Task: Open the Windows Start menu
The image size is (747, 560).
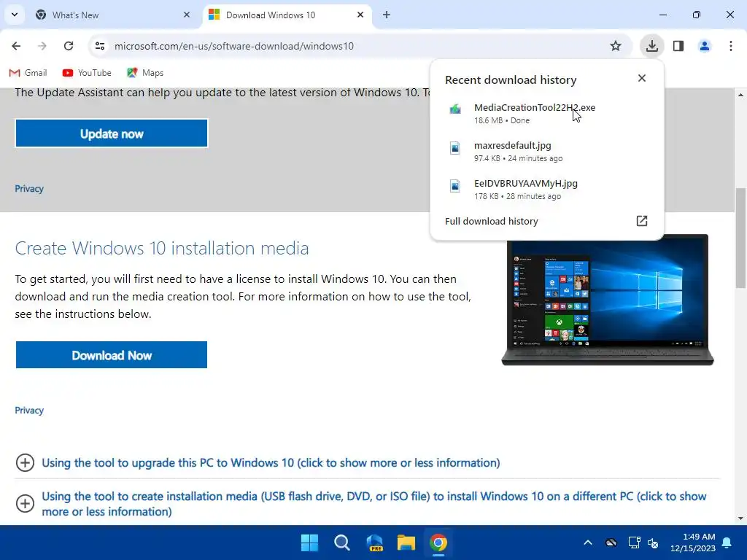Action: pos(309,542)
